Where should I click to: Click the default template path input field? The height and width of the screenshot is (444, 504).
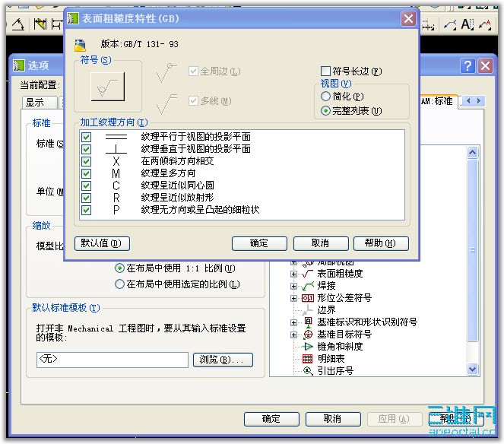(113, 360)
